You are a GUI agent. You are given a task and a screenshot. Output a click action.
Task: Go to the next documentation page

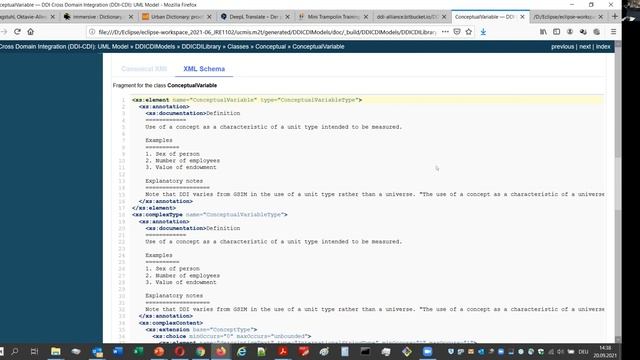click(x=585, y=47)
